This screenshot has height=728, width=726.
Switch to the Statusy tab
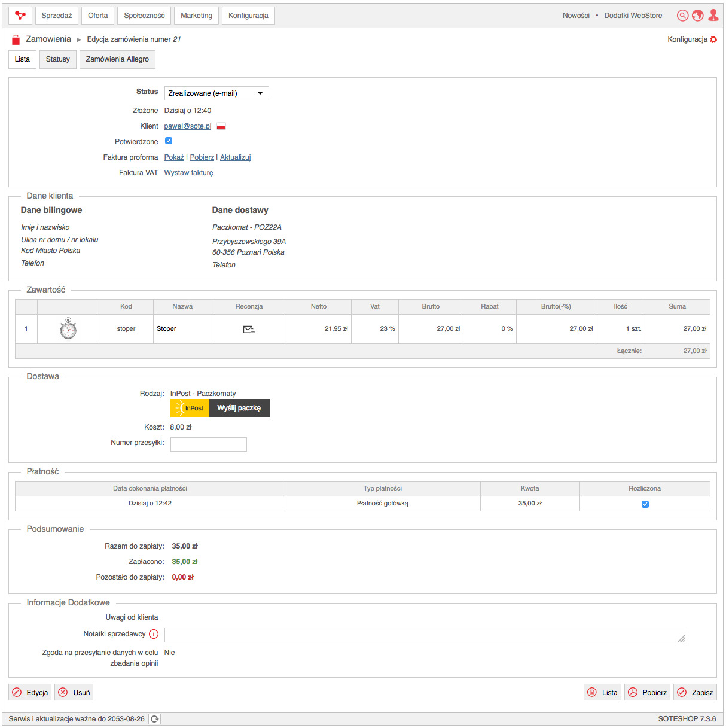point(58,59)
